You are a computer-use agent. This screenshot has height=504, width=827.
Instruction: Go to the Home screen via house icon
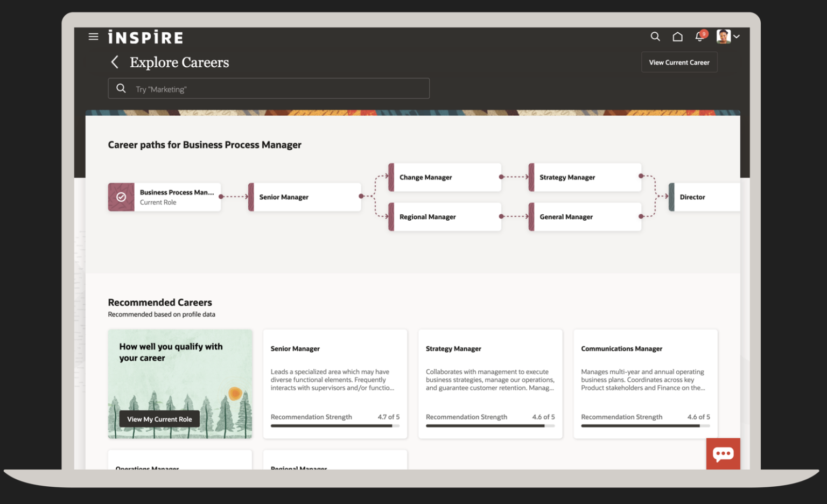677,37
